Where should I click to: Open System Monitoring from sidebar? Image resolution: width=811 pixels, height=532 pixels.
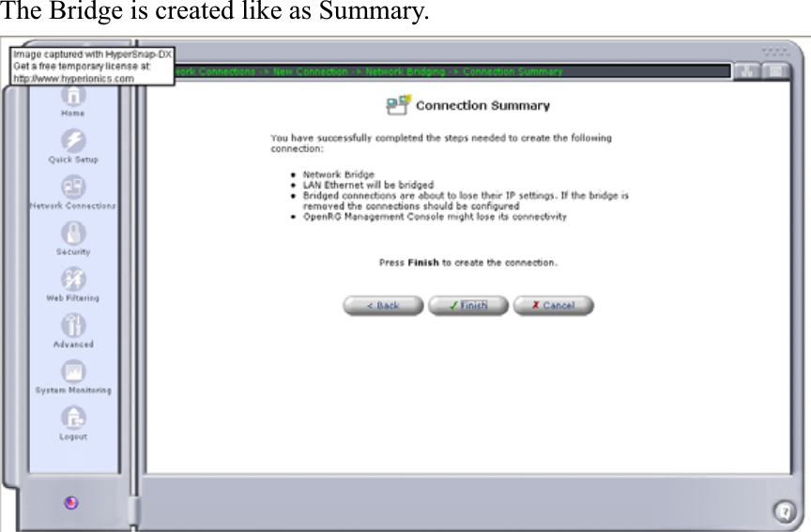[x=73, y=372]
